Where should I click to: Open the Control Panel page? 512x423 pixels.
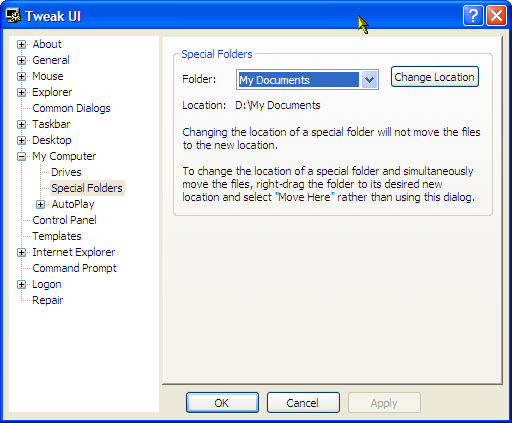64,220
